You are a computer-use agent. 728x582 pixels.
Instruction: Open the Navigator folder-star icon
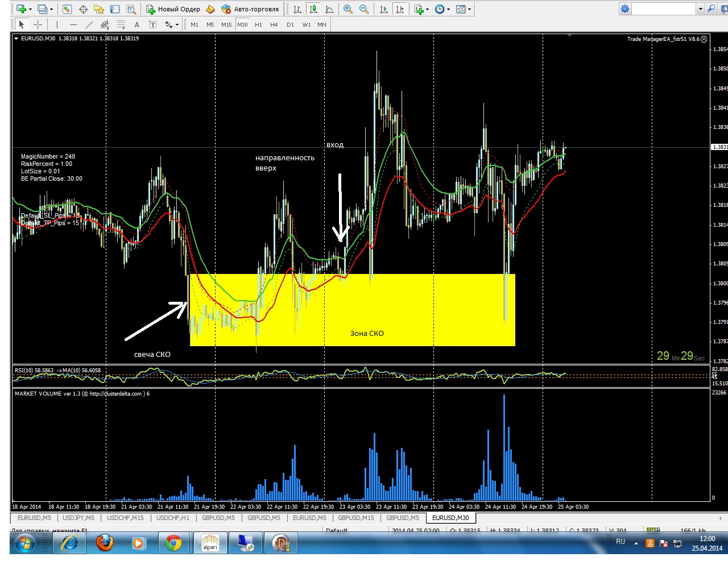(99, 9)
